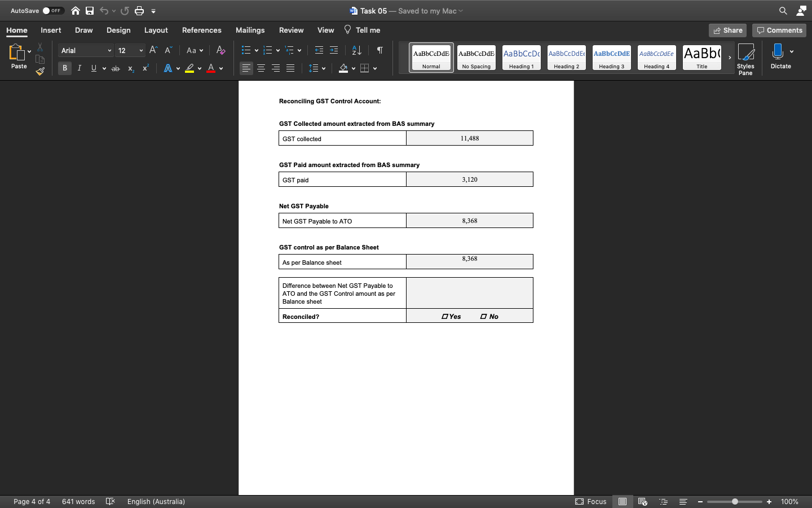Activate the Format Painter brush
The height and width of the screenshot is (508, 812).
click(40, 72)
